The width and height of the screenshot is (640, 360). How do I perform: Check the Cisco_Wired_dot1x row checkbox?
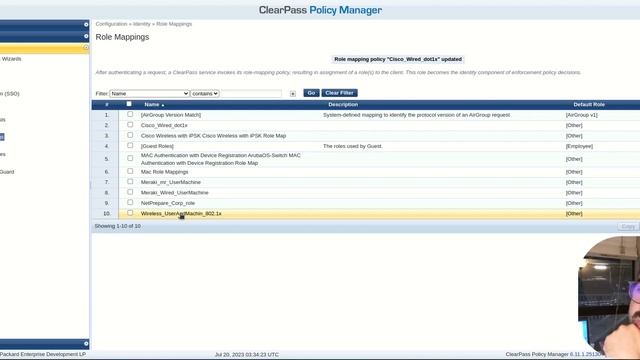(x=130, y=125)
